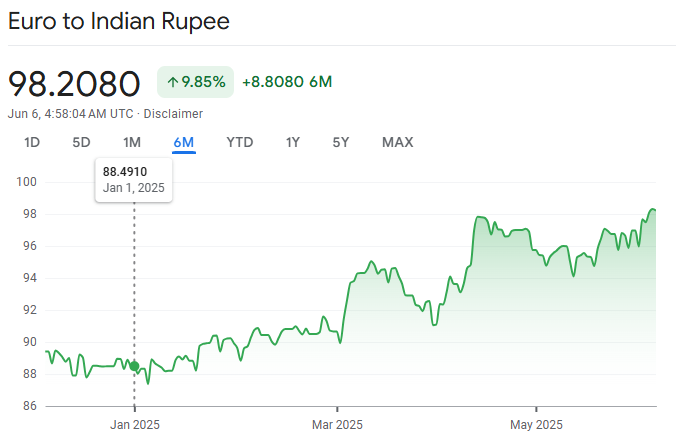
Task: Click the Euro to Indian Rupee title
Action: click(119, 22)
